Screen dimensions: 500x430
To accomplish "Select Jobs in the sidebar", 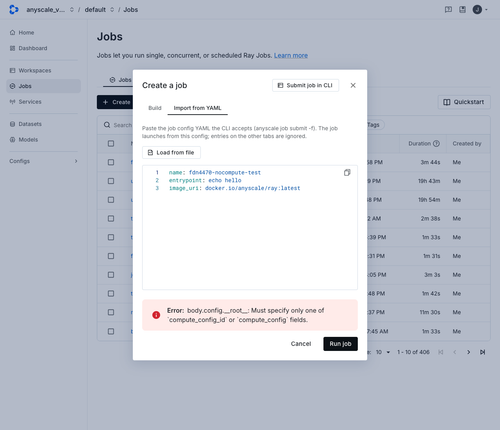I will [x=43, y=86].
